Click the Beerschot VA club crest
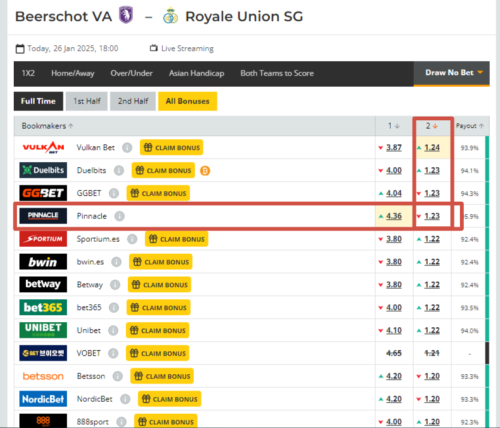 coord(126,15)
